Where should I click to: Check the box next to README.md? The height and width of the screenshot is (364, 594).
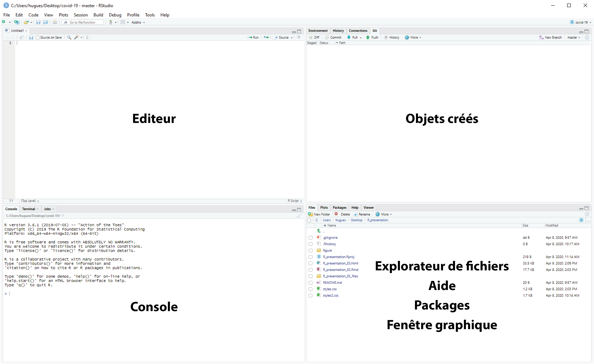(x=311, y=283)
